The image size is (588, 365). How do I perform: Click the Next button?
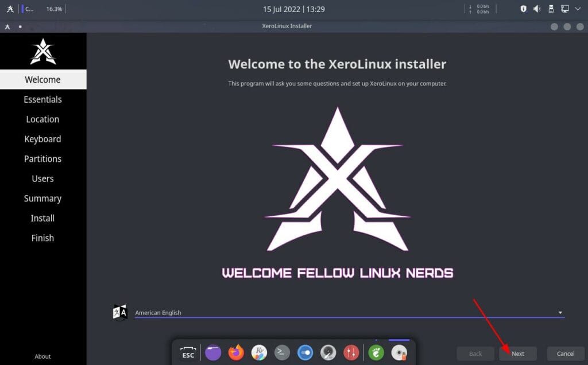(x=518, y=354)
